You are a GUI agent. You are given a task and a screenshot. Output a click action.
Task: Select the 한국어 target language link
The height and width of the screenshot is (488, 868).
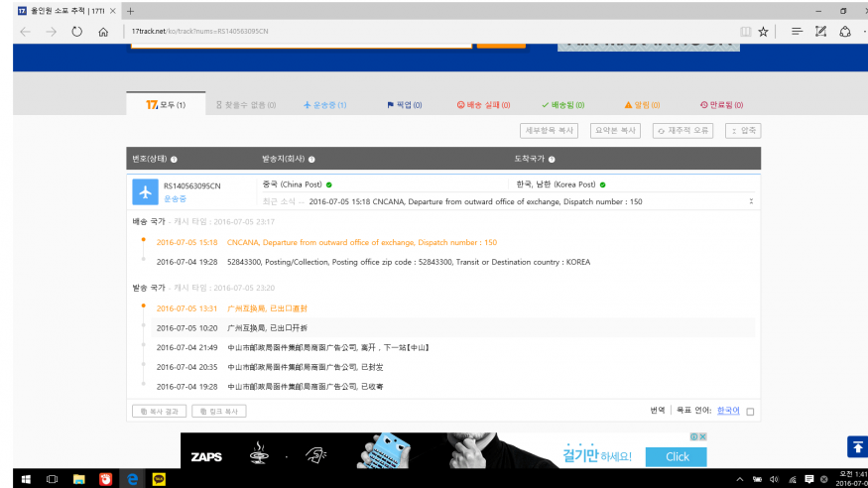coord(728,411)
